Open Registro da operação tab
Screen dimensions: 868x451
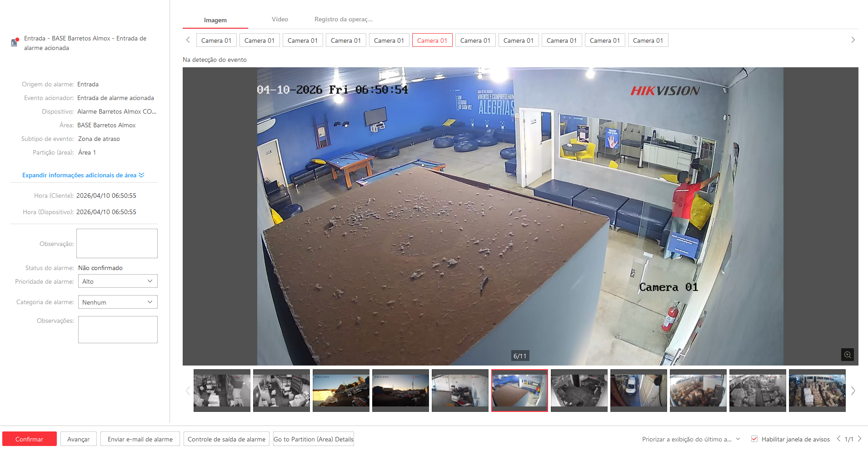click(343, 20)
